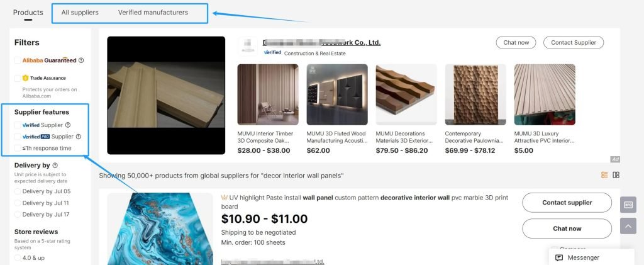Tick the ≤1h response time checkbox
This screenshot has height=265, width=644.
[x=17, y=148]
